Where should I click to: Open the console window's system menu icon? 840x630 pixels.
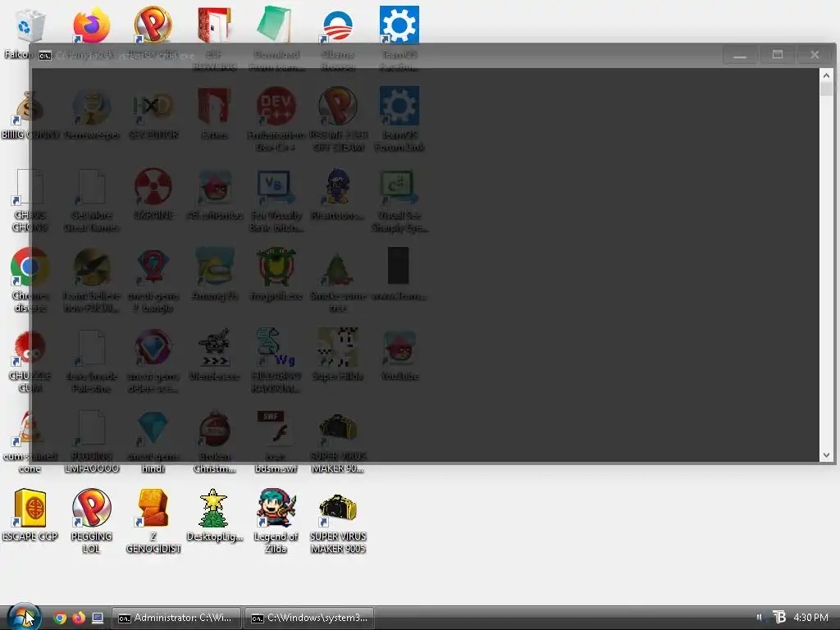45,55
